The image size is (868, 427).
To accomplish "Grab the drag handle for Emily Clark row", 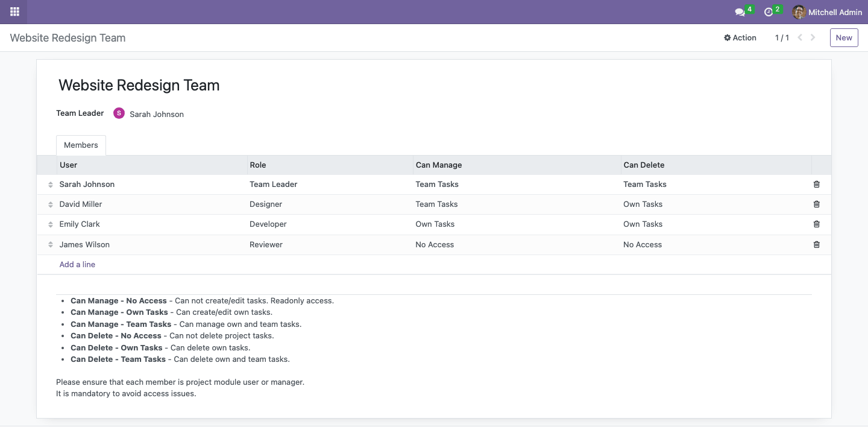I will pyautogui.click(x=51, y=224).
